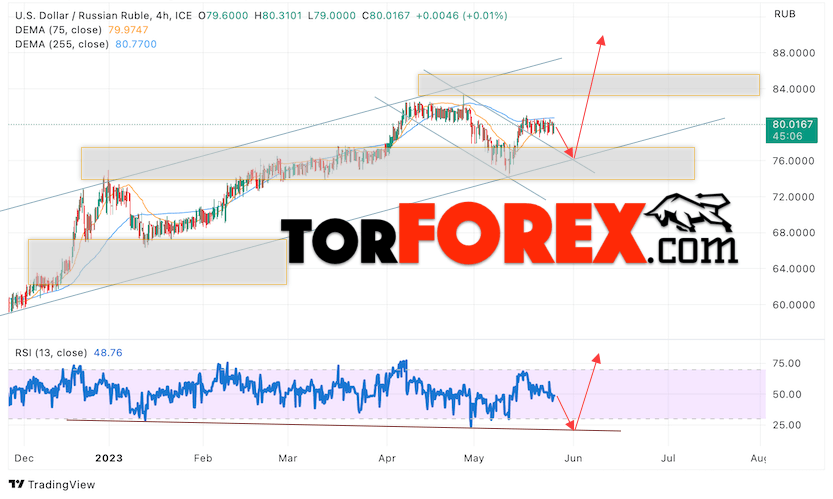833x499 pixels.
Task: Select the DEMA (75, close) indicator label
Action: point(58,30)
